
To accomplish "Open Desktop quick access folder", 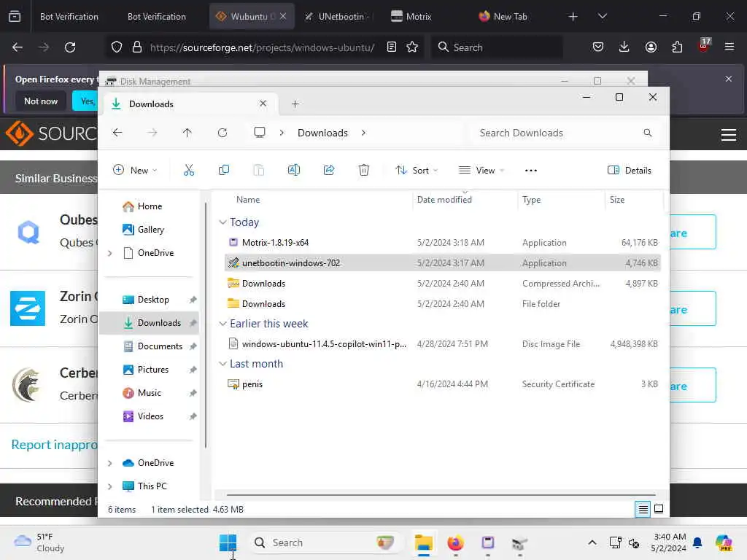I will click(153, 300).
